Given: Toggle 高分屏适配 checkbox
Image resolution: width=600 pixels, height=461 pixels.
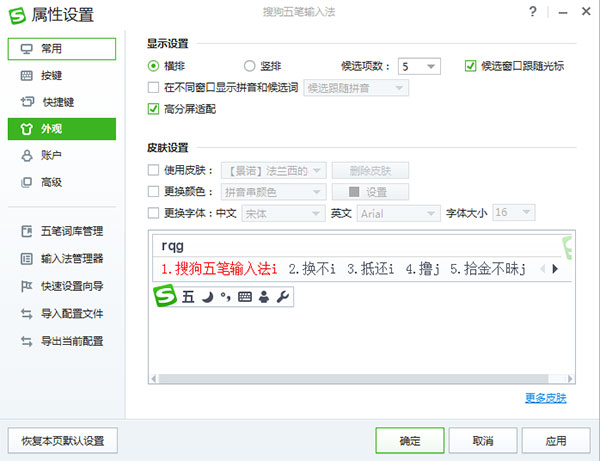Looking at the screenshot, I should (153, 109).
